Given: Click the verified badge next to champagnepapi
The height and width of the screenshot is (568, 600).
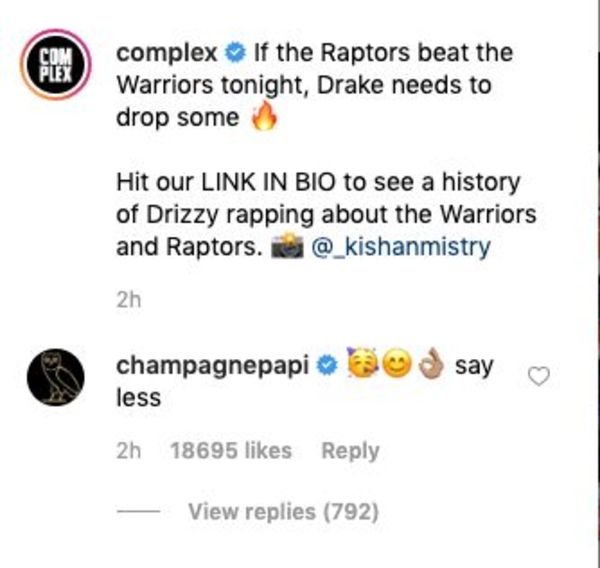Looking at the screenshot, I should pos(326,366).
